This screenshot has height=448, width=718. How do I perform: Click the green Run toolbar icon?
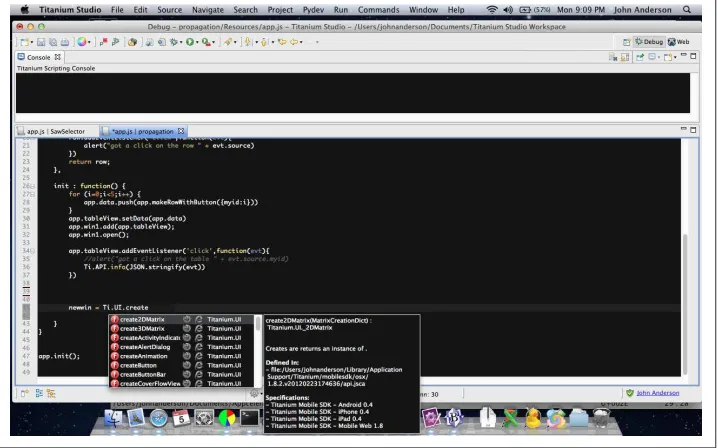coord(190,42)
